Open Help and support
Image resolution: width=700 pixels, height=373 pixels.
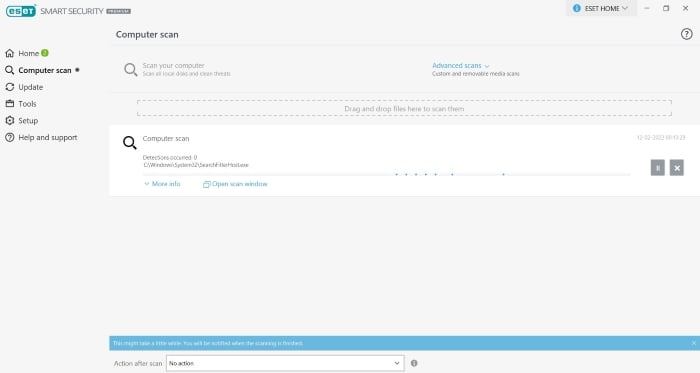[41, 137]
